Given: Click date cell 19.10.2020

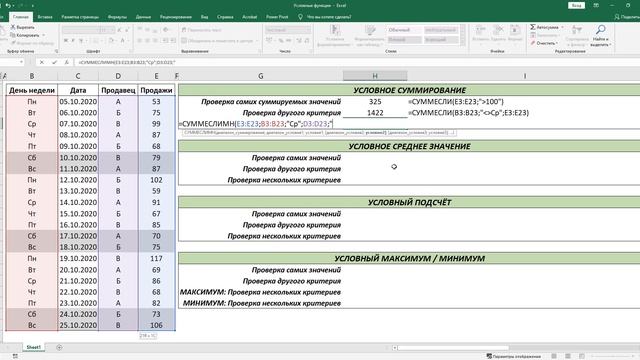Looking at the screenshot, I should (78, 258).
